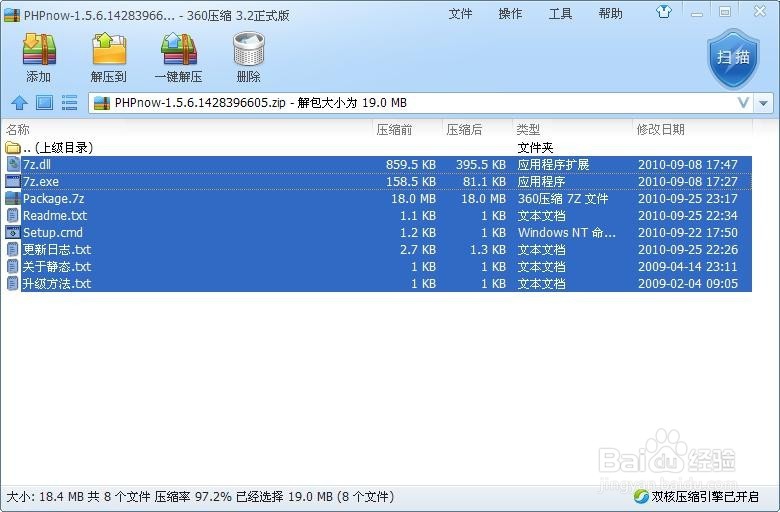Click the 7z.exe file icon
Screen dimensions: 780x512
[13, 181]
